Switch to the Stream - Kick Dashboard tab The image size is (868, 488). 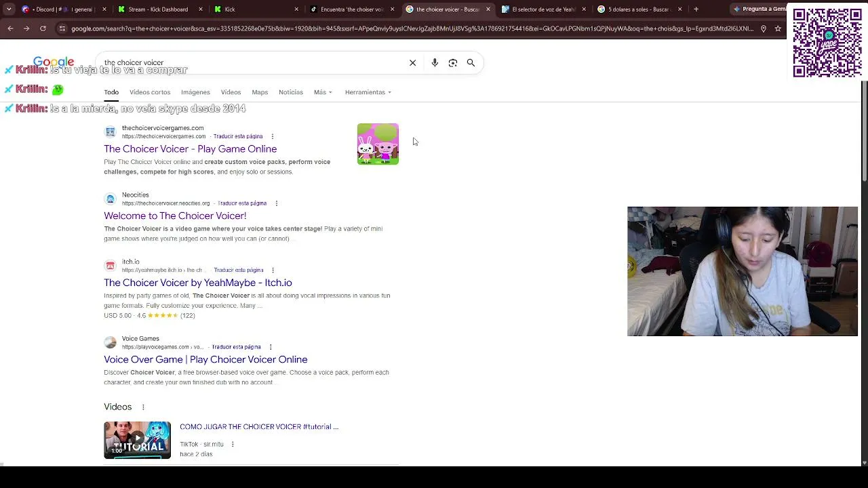click(x=157, y=9)
